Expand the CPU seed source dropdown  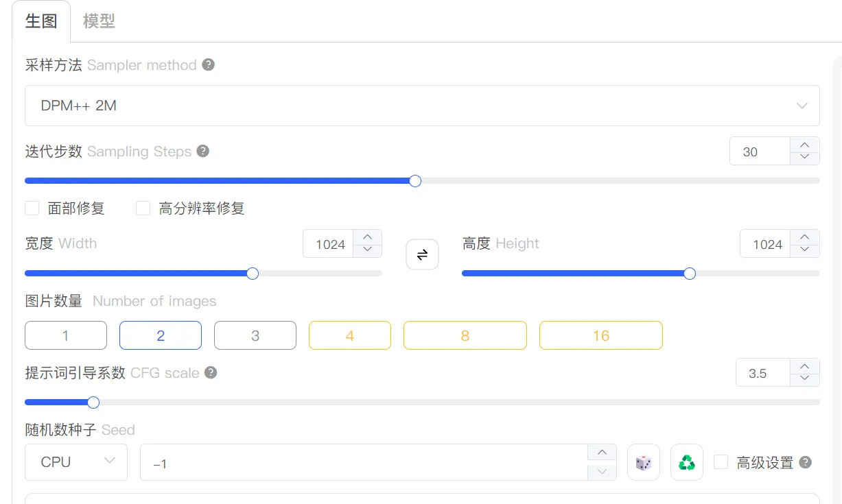tap(75, 462)
